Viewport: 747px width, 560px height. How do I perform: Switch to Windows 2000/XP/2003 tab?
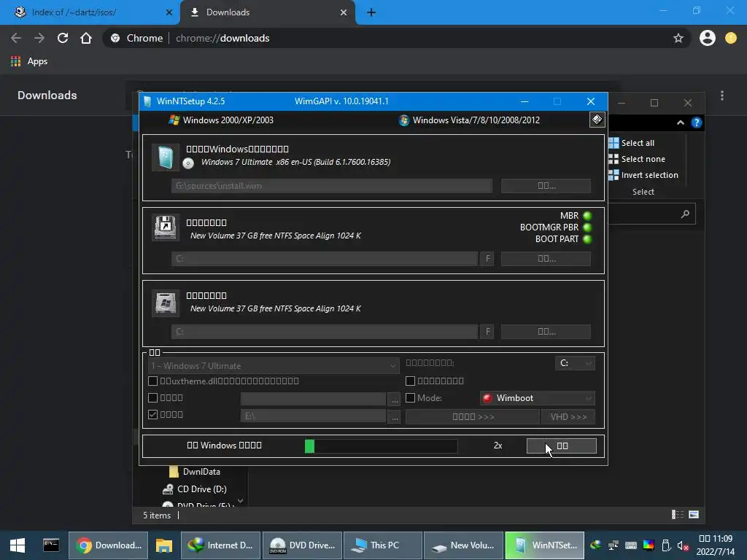tap(222, 120)
